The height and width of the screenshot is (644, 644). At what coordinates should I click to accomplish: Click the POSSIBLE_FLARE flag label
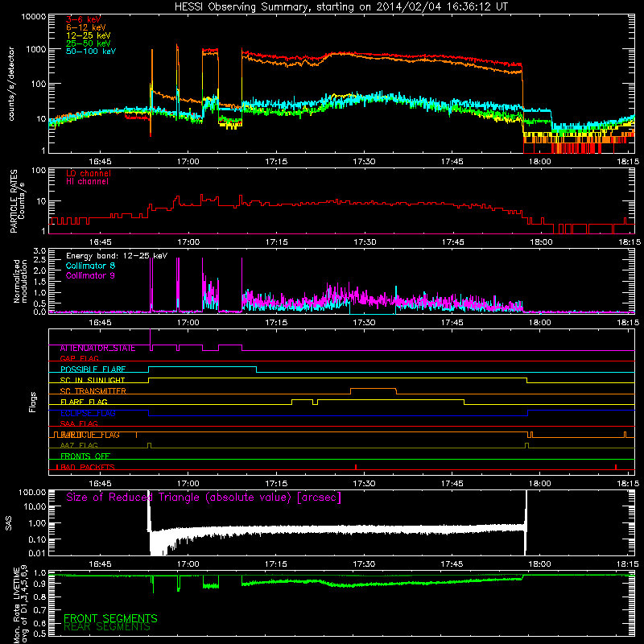93,369
